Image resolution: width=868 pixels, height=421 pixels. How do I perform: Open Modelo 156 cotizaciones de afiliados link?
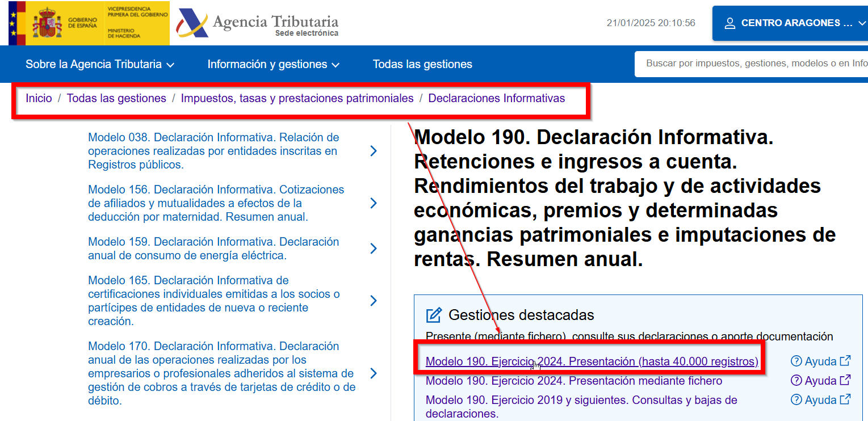point(216,203)
